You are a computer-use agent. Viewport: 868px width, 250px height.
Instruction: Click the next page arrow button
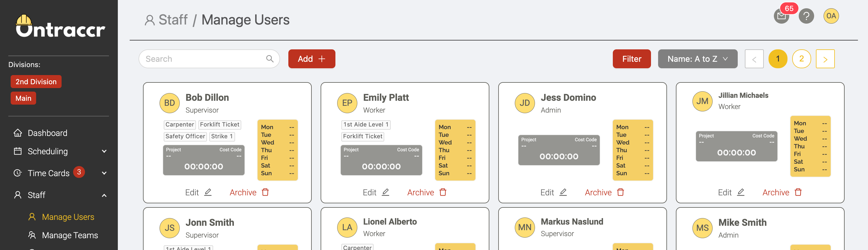[825, 59]
